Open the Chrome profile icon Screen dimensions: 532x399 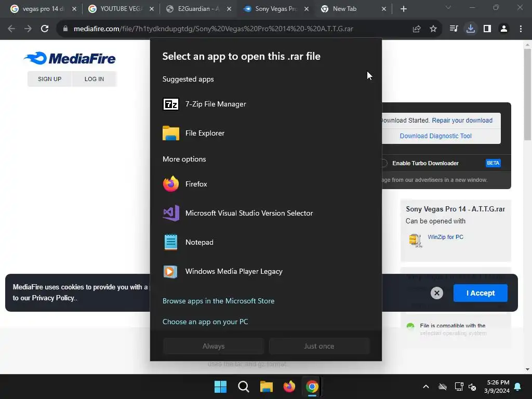(x=504, y=29)
